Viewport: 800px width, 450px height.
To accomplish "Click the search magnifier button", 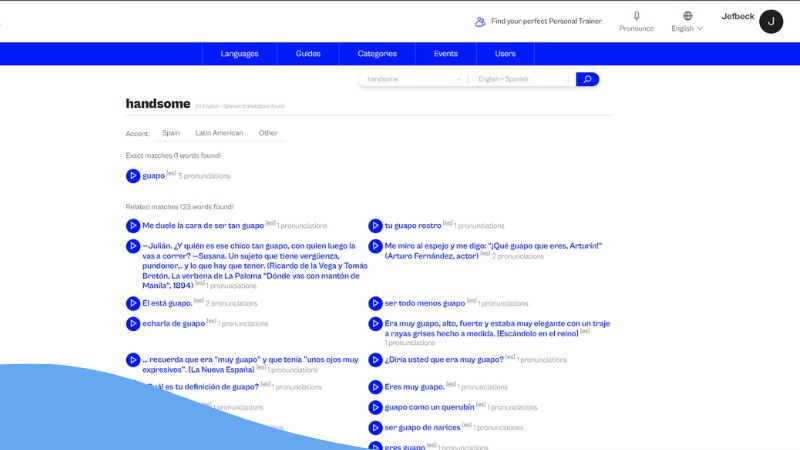I will tap(587, 79).
